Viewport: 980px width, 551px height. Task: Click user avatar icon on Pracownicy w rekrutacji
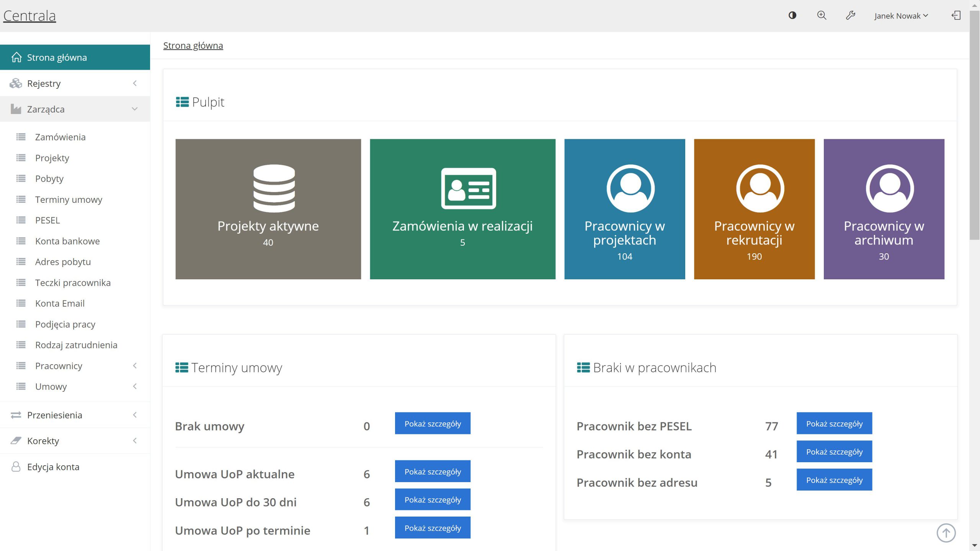[760, 188]
